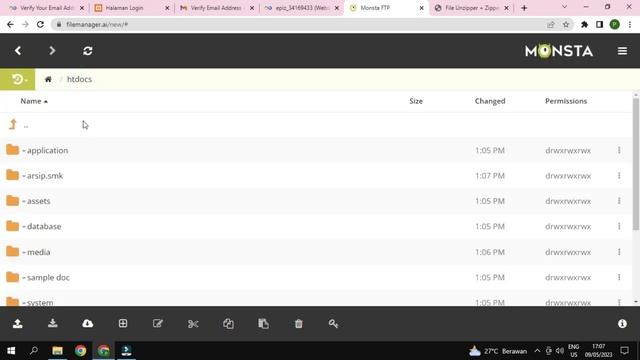This screenshot has width=640, height=360.
Task: Reload the browser page
Action: [x=40, y=24]
